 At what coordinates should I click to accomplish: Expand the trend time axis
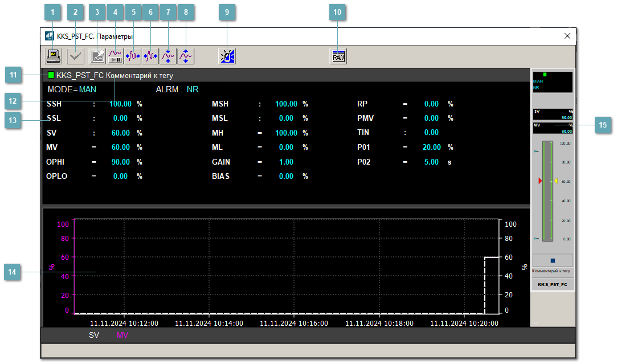(150, 56)
